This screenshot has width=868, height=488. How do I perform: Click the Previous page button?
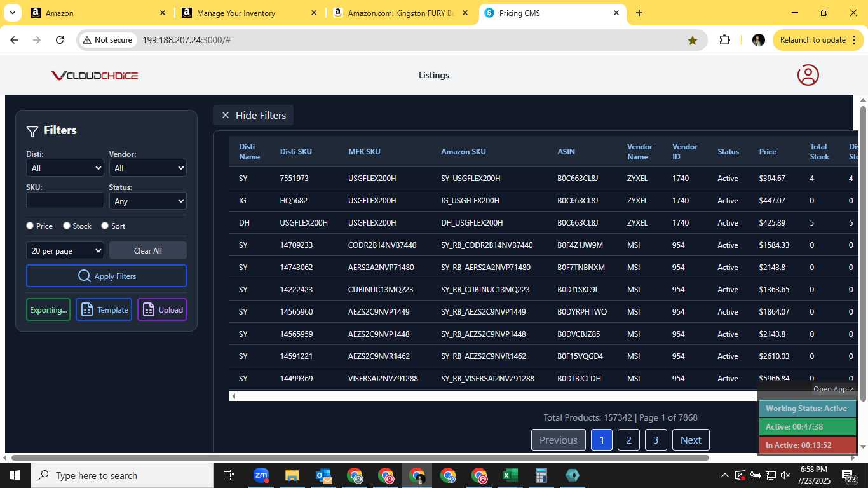pyautogui.click(x=559, y=440)
